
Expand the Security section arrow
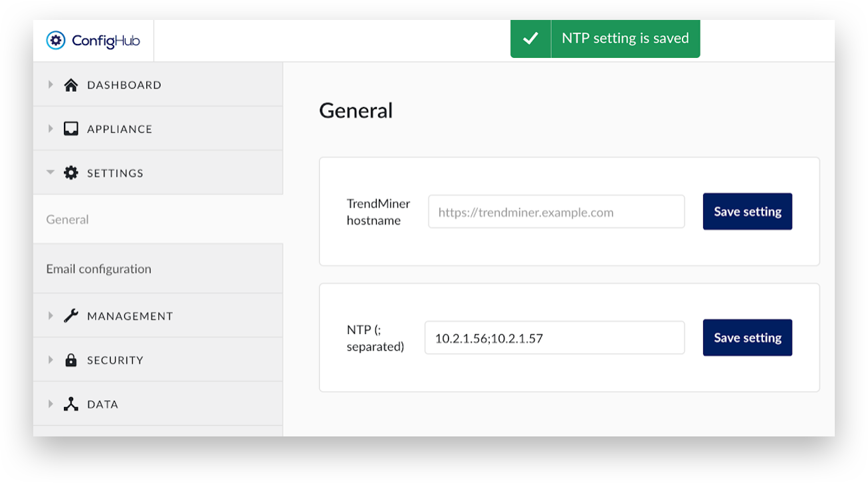click(x=51, y=360)
